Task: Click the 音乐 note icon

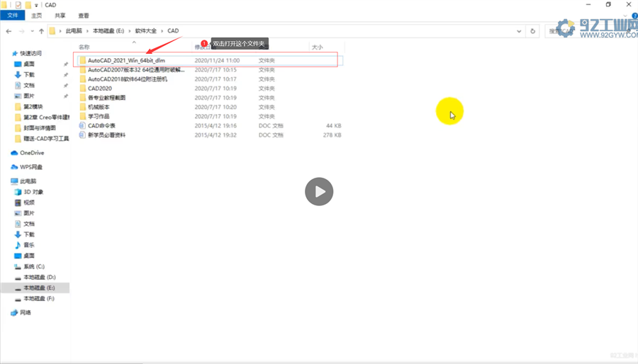Action: 18,245
